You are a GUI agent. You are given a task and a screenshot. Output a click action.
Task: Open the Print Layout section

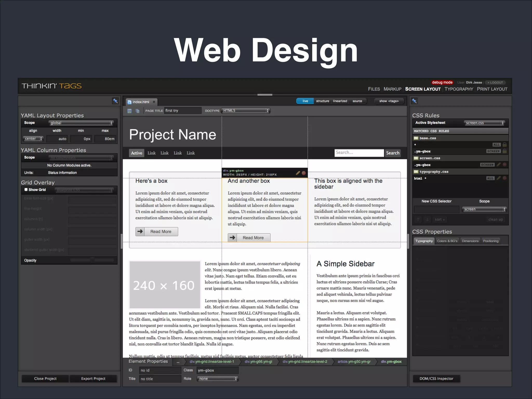tap(492, 89)
